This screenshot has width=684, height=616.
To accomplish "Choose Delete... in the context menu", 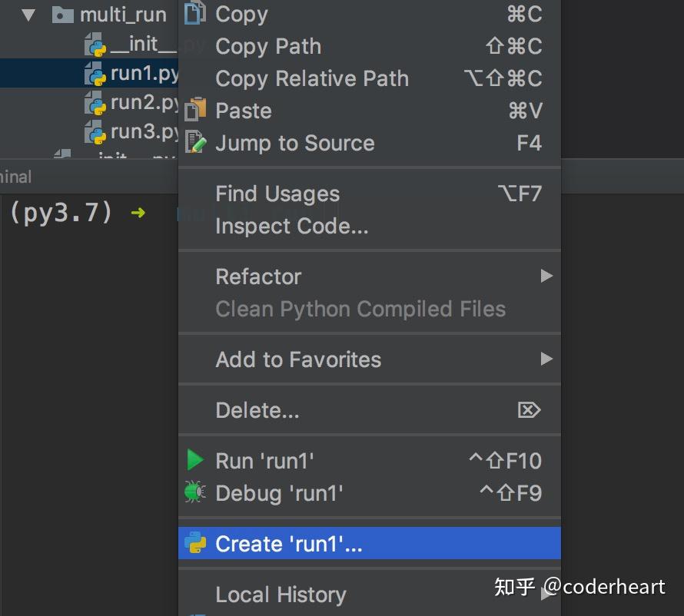I will 257,410.
